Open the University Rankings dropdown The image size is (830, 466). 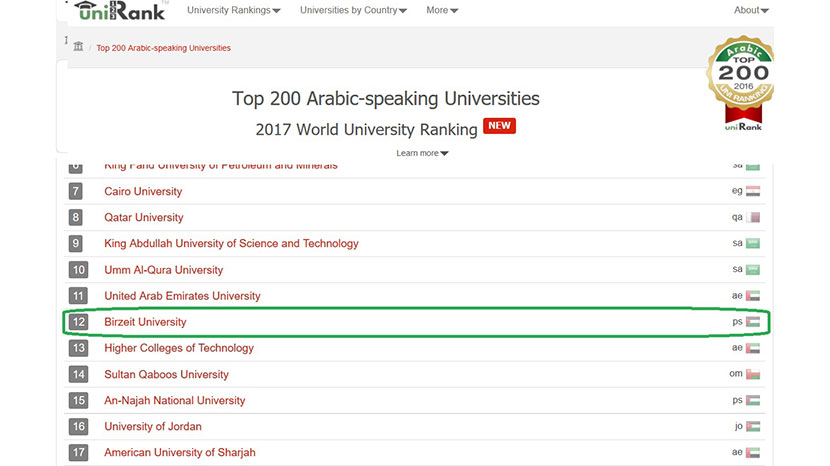233,10
